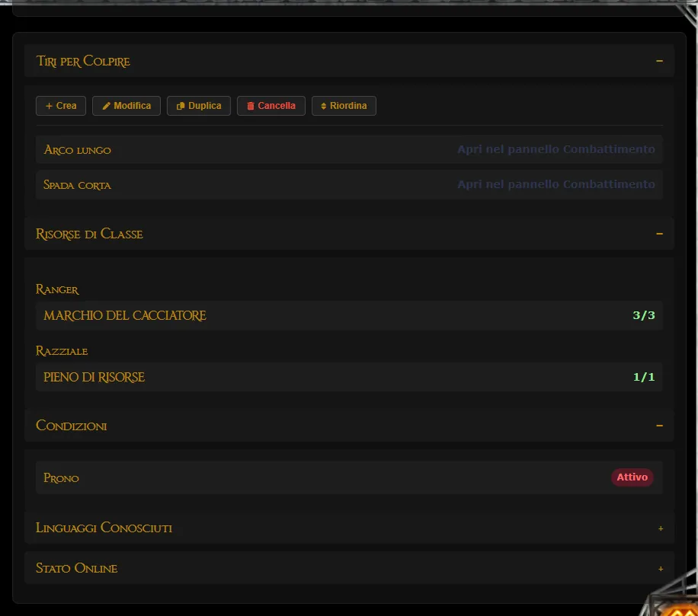Click the red Cancella button
The image size is (698, 616).
click(271, 106)
